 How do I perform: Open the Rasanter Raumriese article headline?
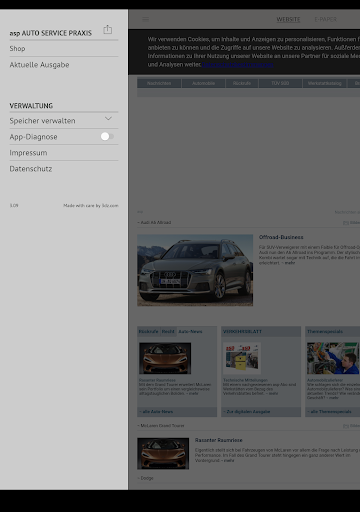click(x=219, y=440)
